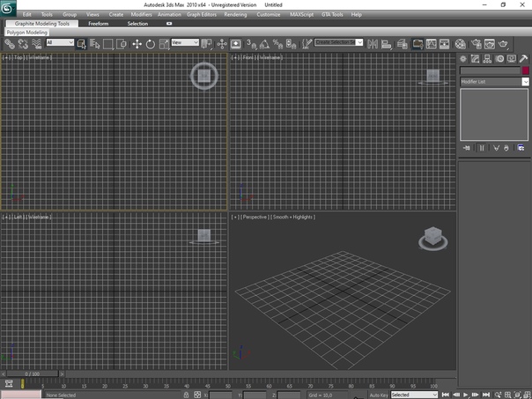
Task: Open the Modify command panel
Action: (x=475, y=59)
